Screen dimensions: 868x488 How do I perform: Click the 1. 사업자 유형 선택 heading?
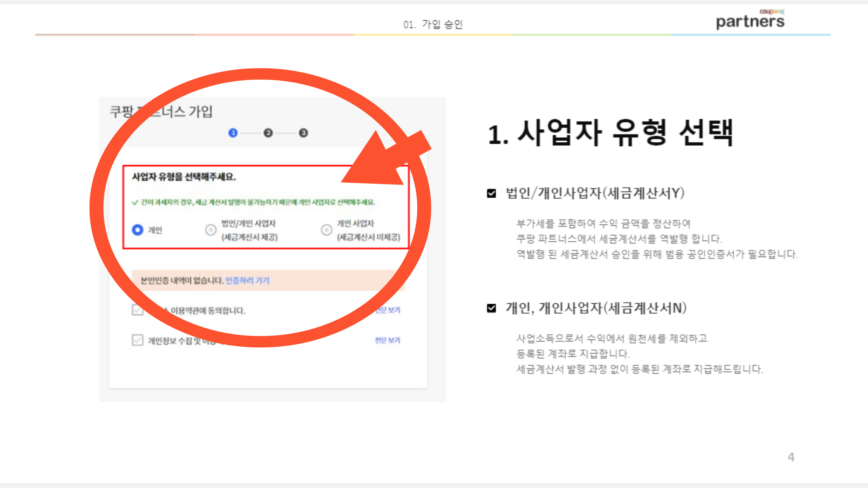(610, 133)
